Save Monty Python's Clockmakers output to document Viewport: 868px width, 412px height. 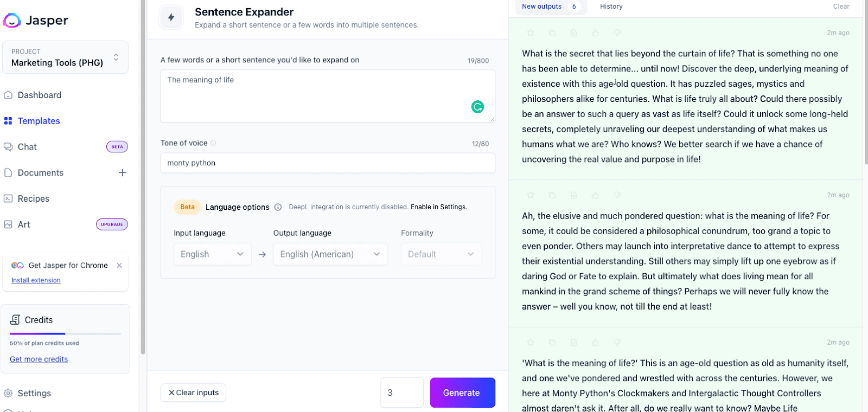[573, 343]
